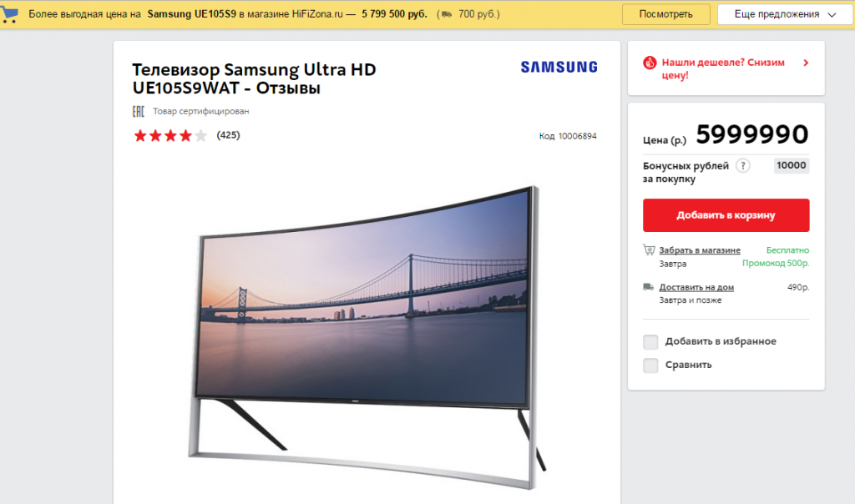Click the home delivery truck icon
The height and width of the screenshot is (504, 855).
pyautogui.click(x=648, y=286)
